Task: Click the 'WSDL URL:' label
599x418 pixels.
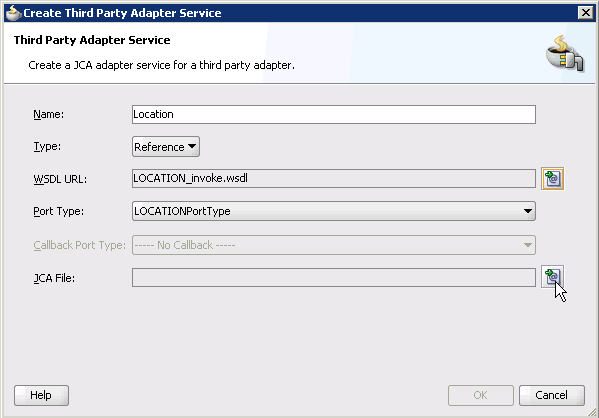Action: click(x=60, y=179)
